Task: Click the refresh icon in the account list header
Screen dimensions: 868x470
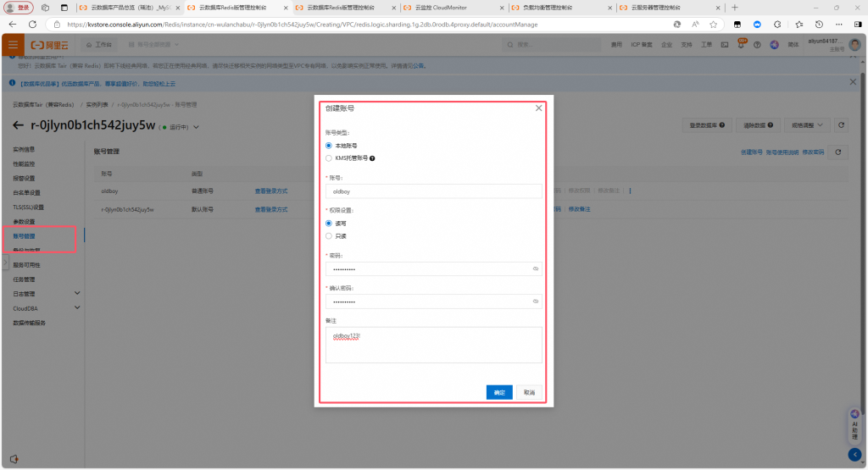Action: point(837,152)
